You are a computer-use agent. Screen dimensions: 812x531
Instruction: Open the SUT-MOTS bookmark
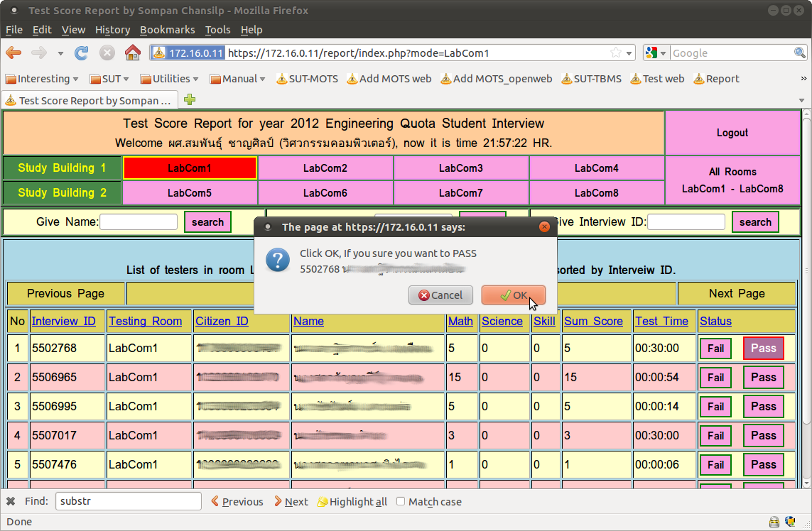point(307,79)
